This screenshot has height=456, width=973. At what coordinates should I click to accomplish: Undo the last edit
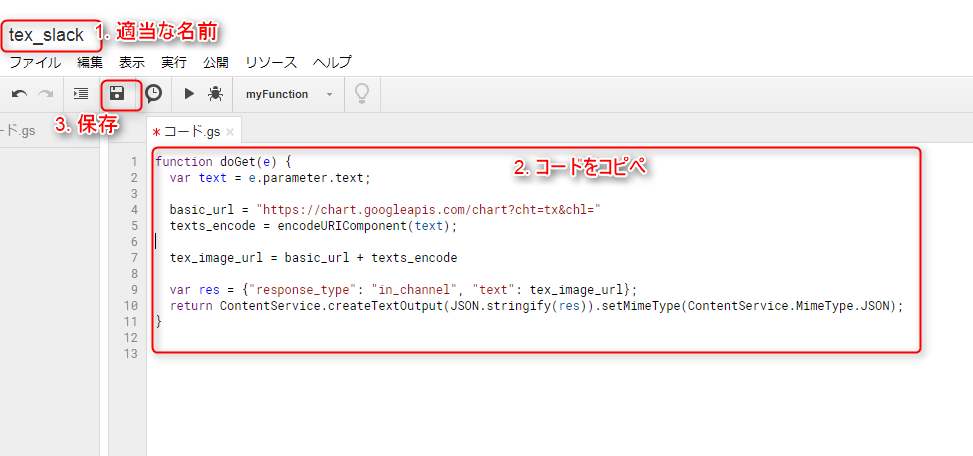click(x=19, y=94)
